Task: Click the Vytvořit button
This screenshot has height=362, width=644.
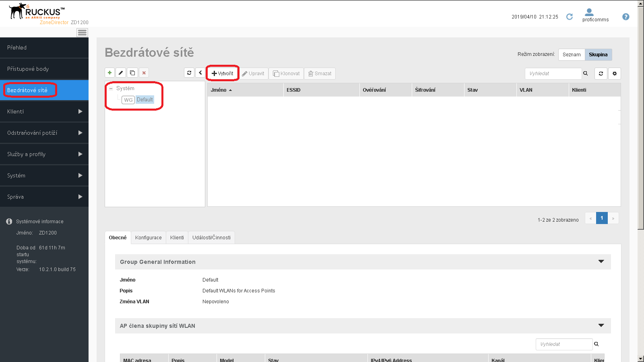Action: [223, 74]
